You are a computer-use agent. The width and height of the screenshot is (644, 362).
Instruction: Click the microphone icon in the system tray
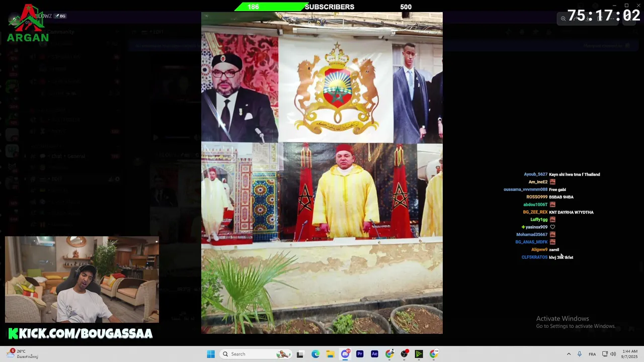pyautogui.click(x=580, y=354)
